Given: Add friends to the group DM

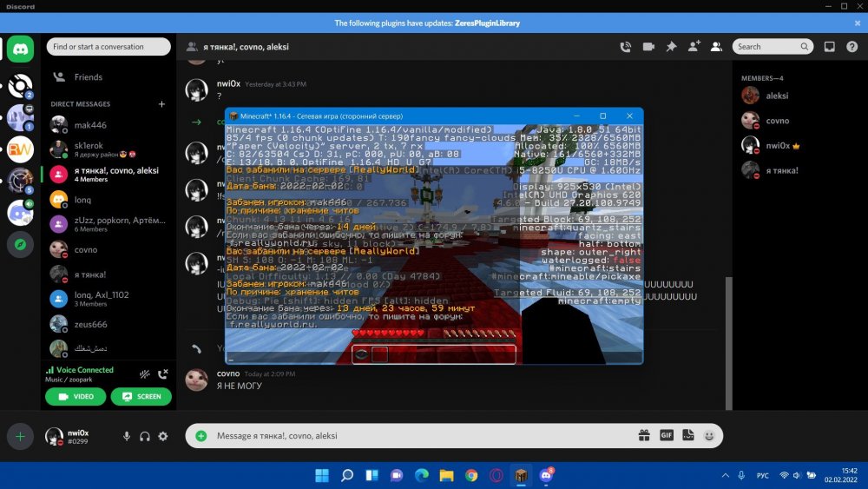Looking at the screenshot, I should coord(694,47).
